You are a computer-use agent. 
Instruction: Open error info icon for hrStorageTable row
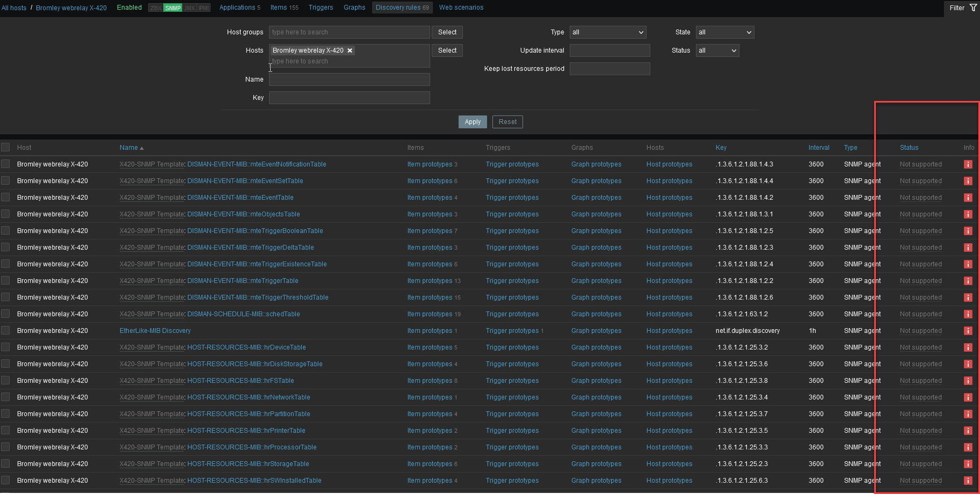click(968, 464)
